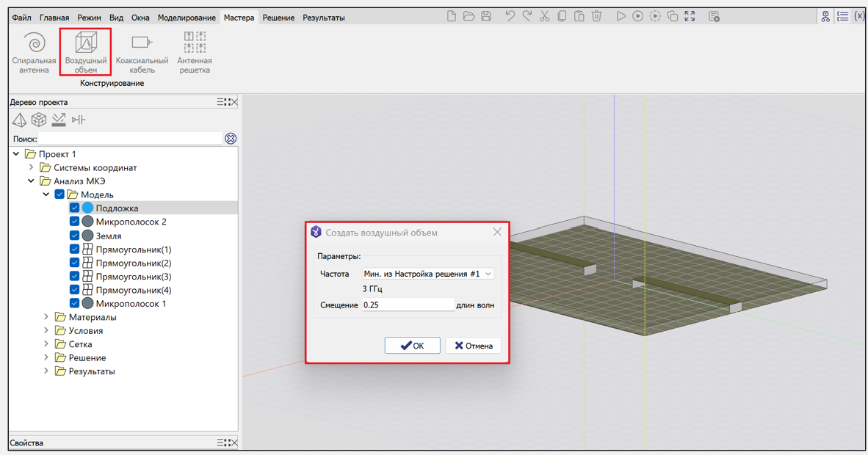The image size is (868, 455).
Task: Uncheck the Микрополосок 1 checkbox
Action: click(74, 303)
